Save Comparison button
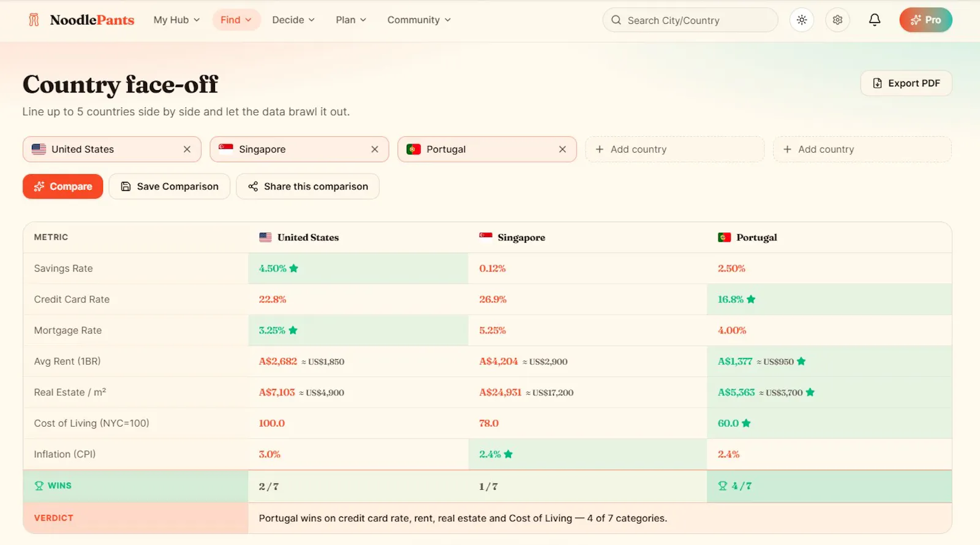The image size is (980, 545). click(170, 186)
